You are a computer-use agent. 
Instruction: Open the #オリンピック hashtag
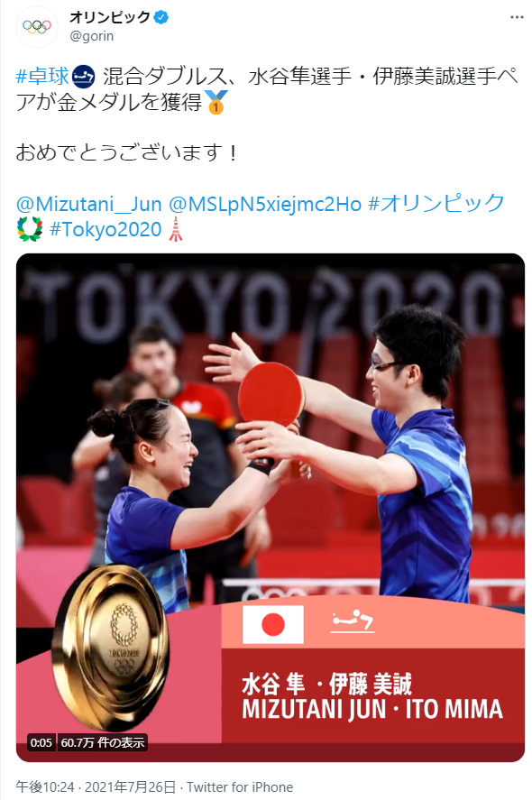coord(436,204)
